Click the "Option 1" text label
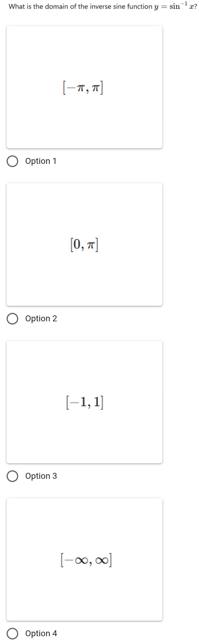The height and width of the screenshot is (644, 199). point(41,161)
